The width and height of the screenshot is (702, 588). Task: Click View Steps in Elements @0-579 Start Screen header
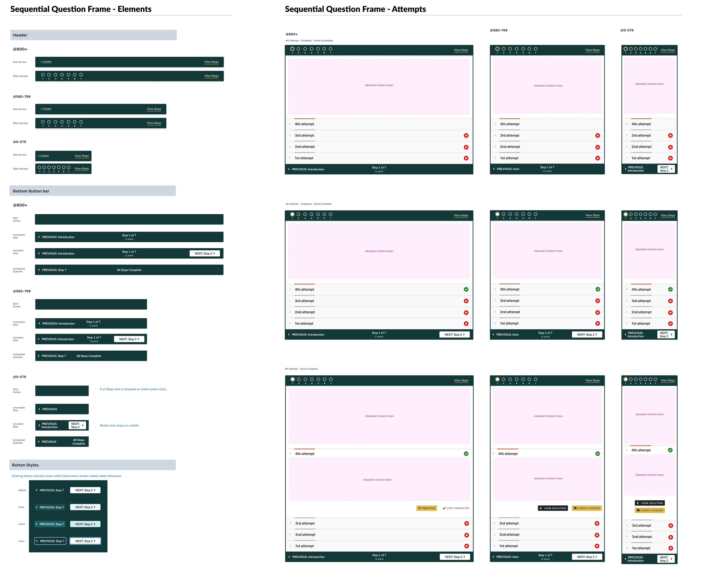click(x=81, y=156)
